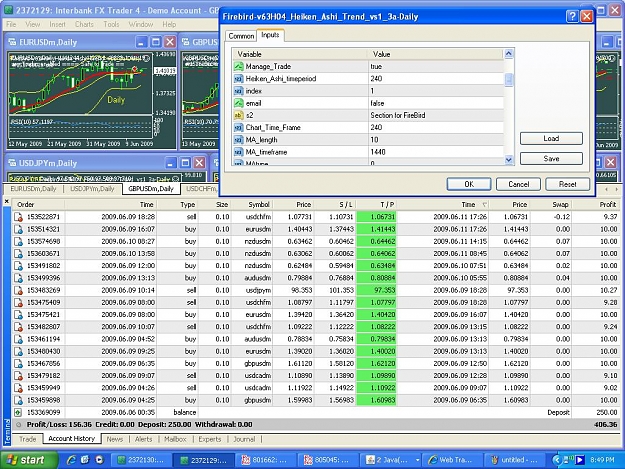The image size is (625, 469).
Task: Click the order icon for 153483269
Action: [18, 290]
